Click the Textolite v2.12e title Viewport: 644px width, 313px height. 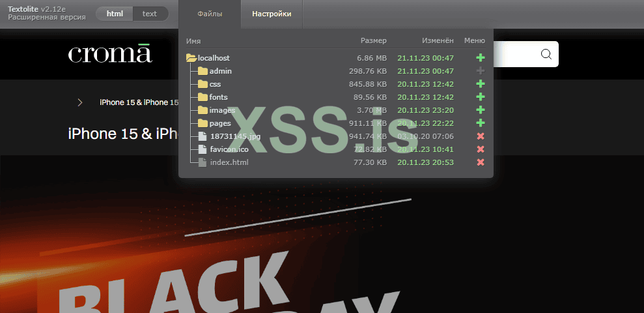point(36,9)
